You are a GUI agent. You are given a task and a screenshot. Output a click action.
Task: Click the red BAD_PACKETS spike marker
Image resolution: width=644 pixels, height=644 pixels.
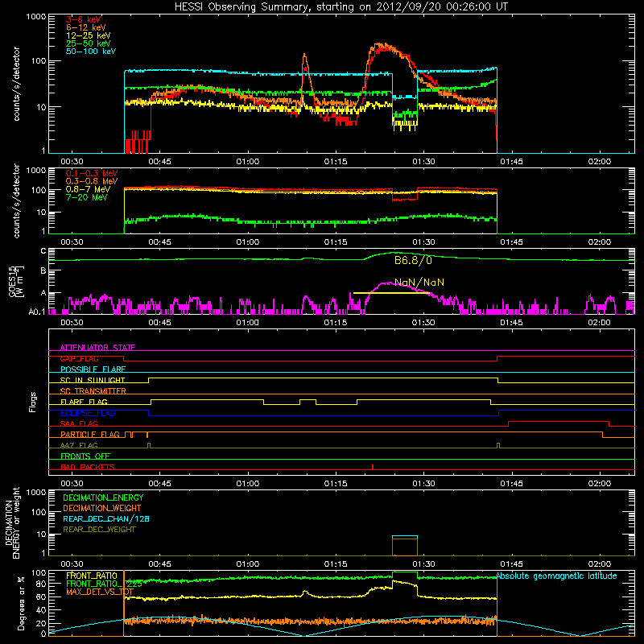tap(373, 467)
